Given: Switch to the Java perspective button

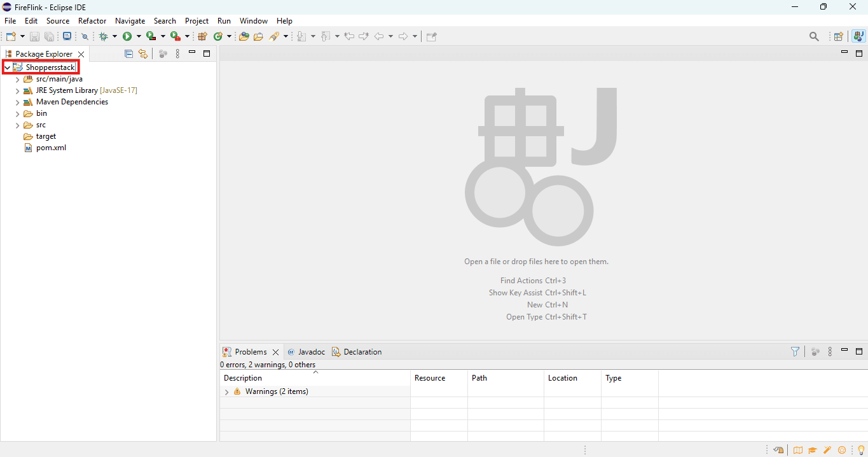Looking at the screenshot, I should click(x=859, y=36).
